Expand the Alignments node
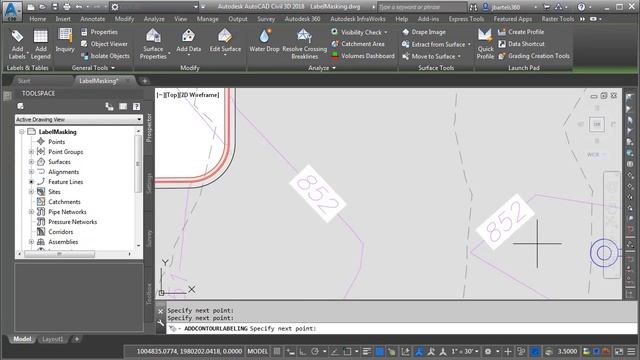640x360 pixels. pyautogui.click(x=31, y=172)
